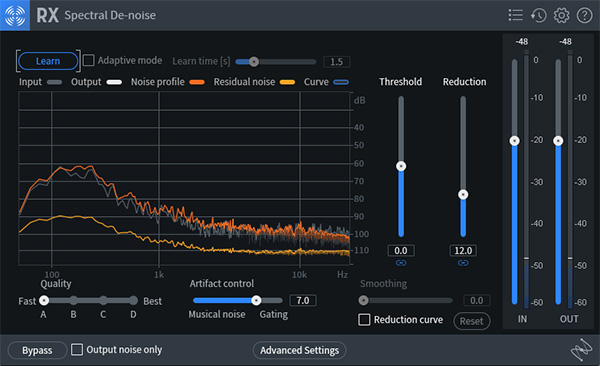Viewport: 600px width, 366px height.
Task: Enable the Reduction curve checkbox
Action: point(364,320)
